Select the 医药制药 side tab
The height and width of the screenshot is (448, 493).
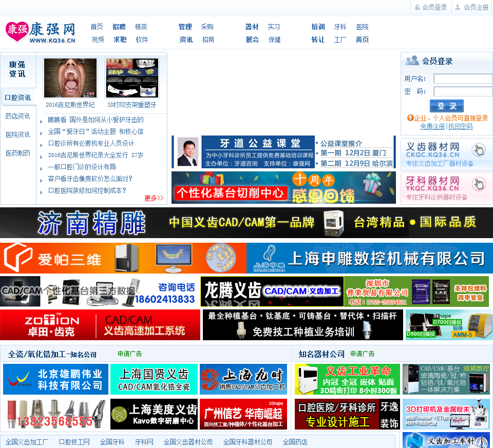pos(17,153)
